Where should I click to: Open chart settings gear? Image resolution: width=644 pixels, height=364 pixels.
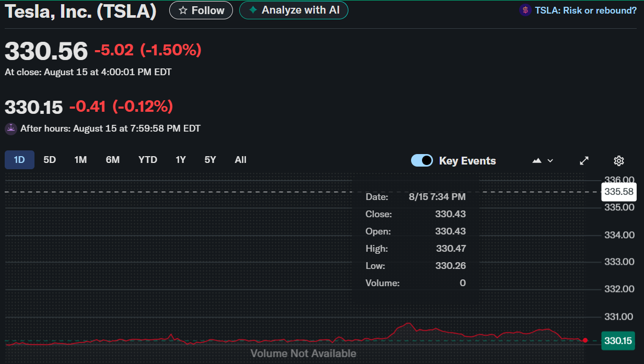619,161
